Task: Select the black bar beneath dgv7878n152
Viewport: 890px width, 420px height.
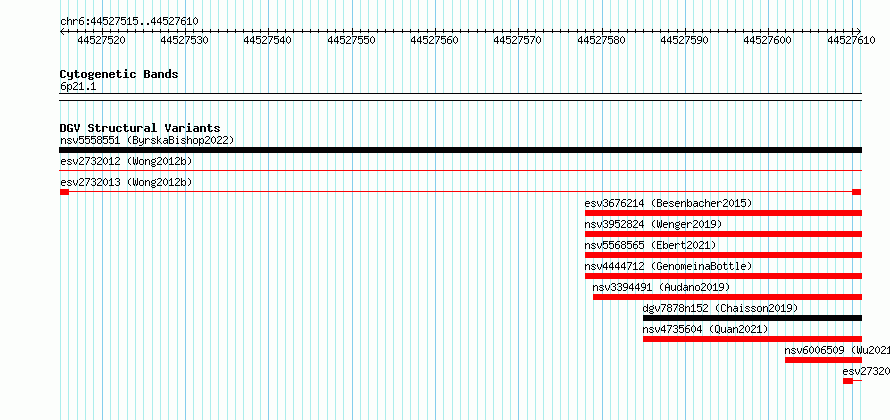Action: click(x=752, y=318)
